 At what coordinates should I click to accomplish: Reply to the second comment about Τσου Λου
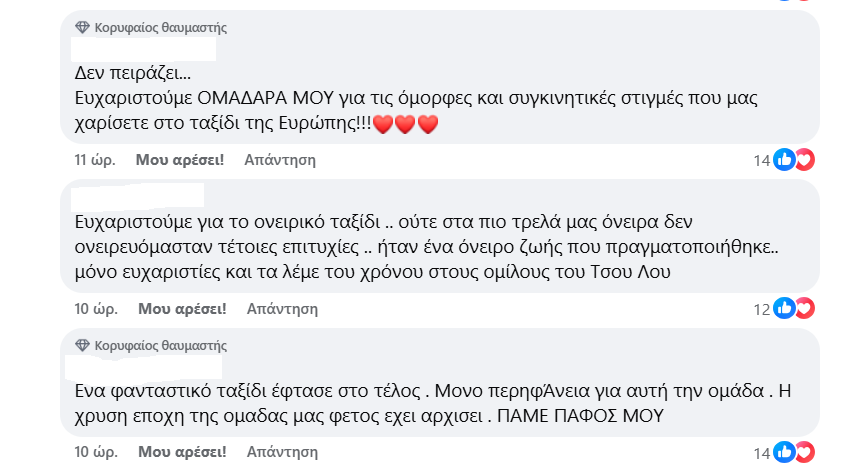click(283, 309)
